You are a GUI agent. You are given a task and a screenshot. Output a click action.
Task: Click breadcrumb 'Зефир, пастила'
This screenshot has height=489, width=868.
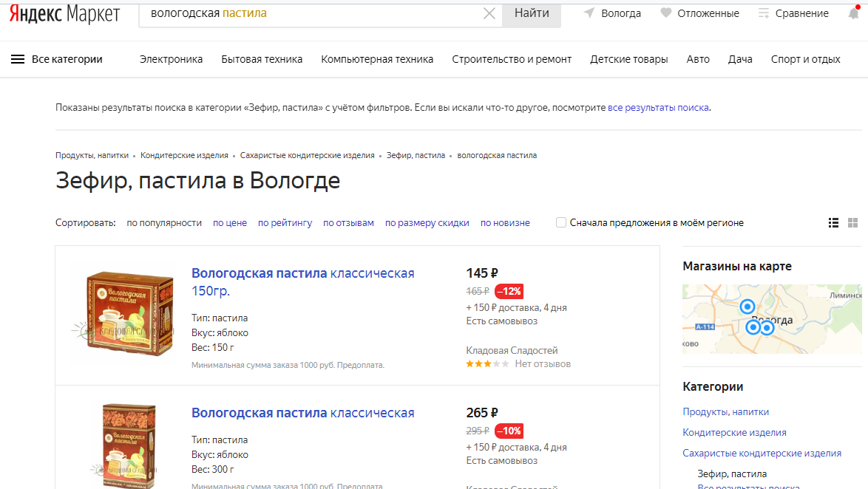(x=416, y=155)
